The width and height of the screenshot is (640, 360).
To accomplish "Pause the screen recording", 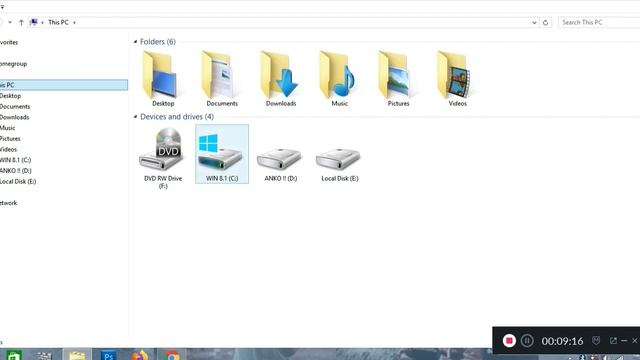I will (x=527, y=340).
